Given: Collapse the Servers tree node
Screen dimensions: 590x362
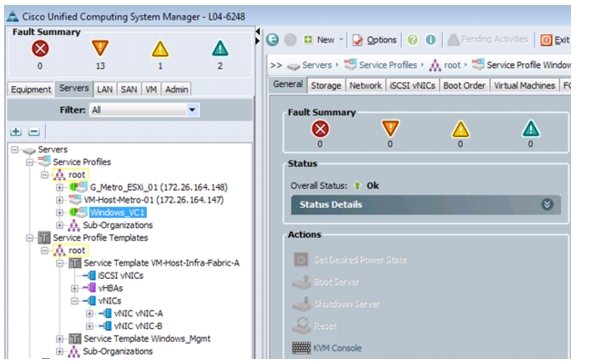Looking at the screenshot, I should click(14, 149).
